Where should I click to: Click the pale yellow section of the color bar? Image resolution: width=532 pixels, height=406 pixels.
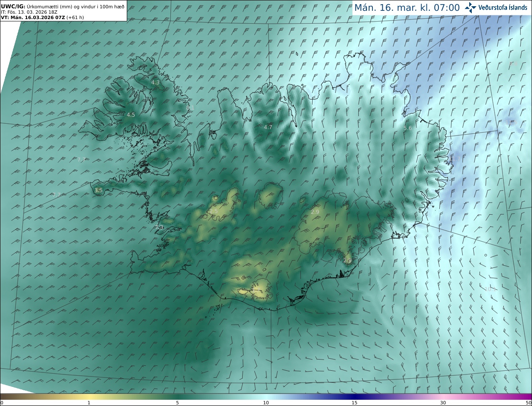[89, 396]
